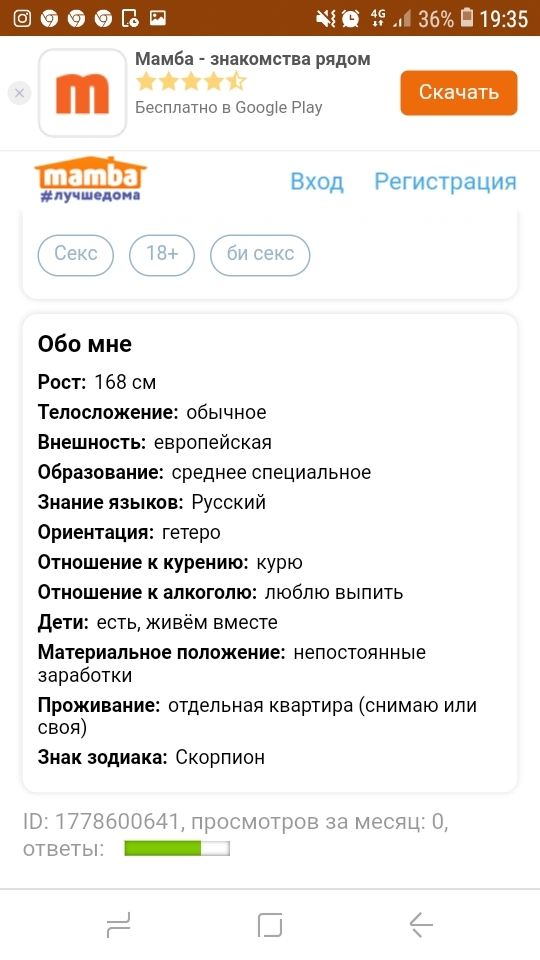
Task: Tap the alarm clock status icon
Action: pos(350,18)
